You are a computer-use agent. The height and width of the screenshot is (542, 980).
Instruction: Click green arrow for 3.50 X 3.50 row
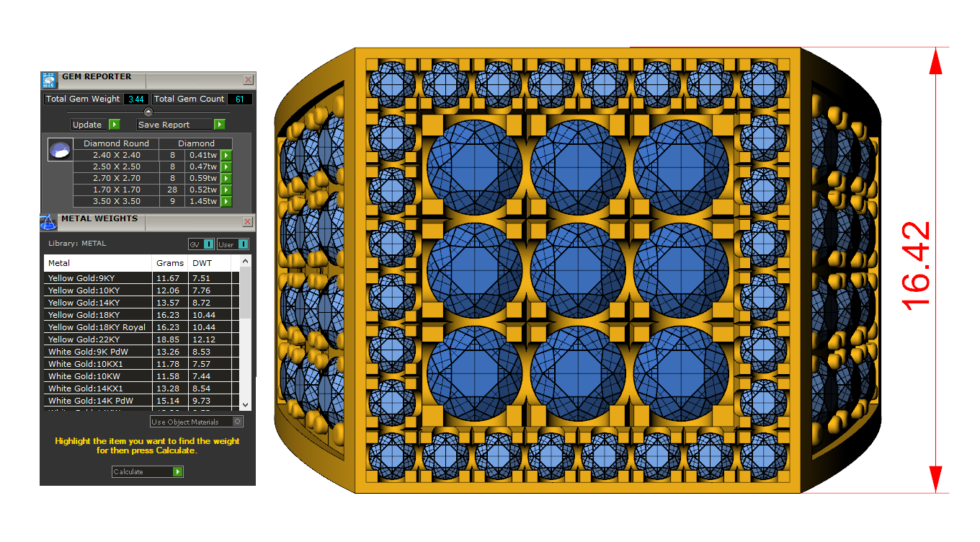pos(226,201)
